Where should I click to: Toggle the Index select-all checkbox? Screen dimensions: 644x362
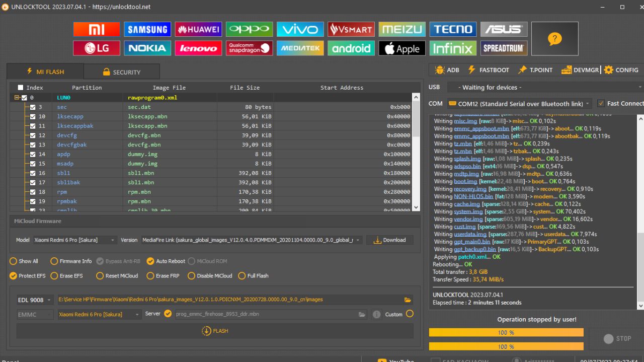(x=21, y=88)
